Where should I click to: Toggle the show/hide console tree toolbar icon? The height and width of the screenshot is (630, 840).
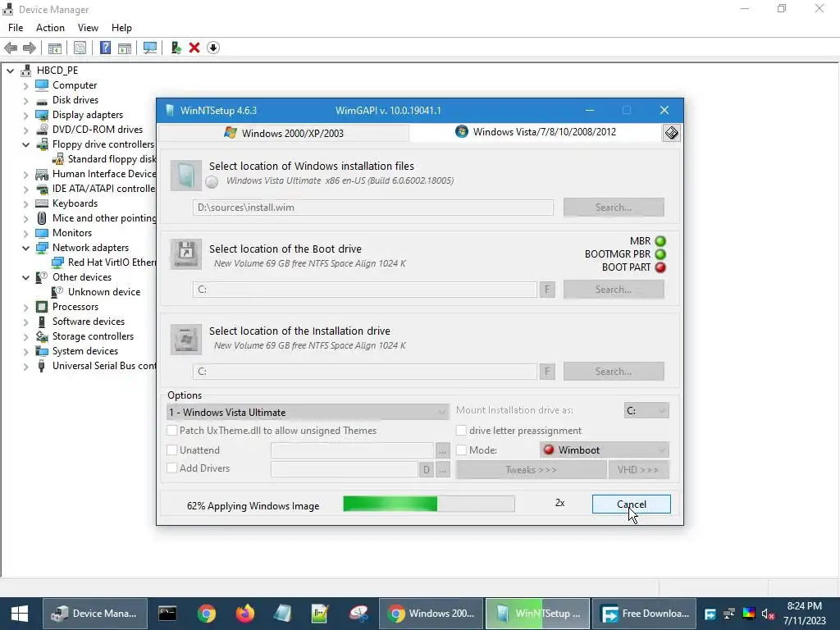[55, 48]
